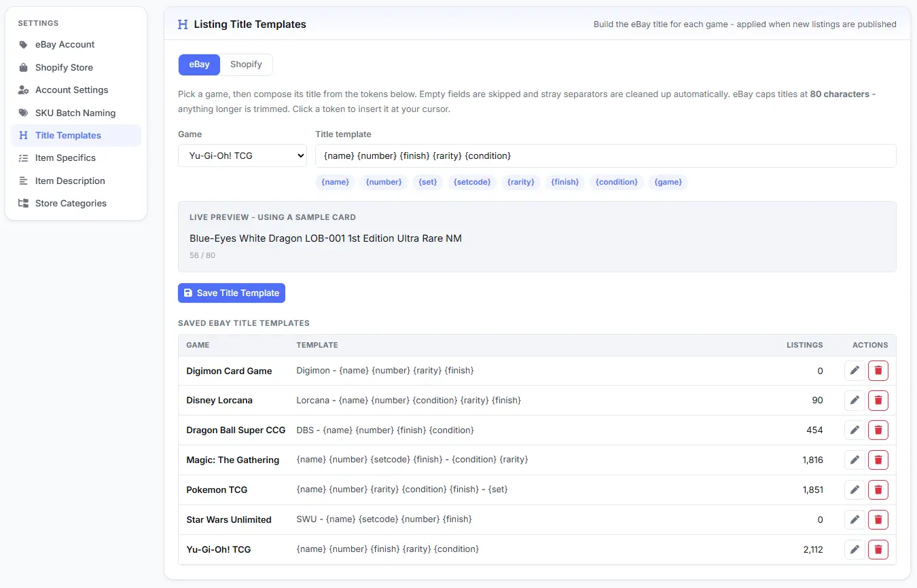Delete the Yu-Gi-Oh! TCG saved template
Viewport: 917px width, 588px height.
click(878, 549)
